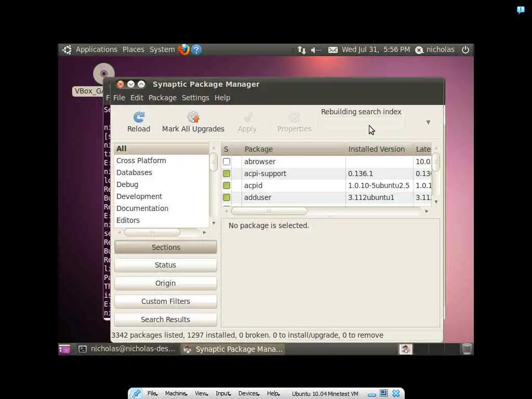Viewport: 532px width, 399px height.
Task: Open the network connection indicator
Action: 301,50
